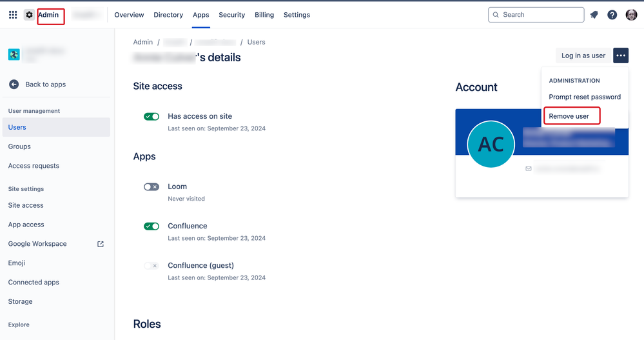
Task: Open the help question mark icon
Action: pyautogui.click(x=612, y=15)
